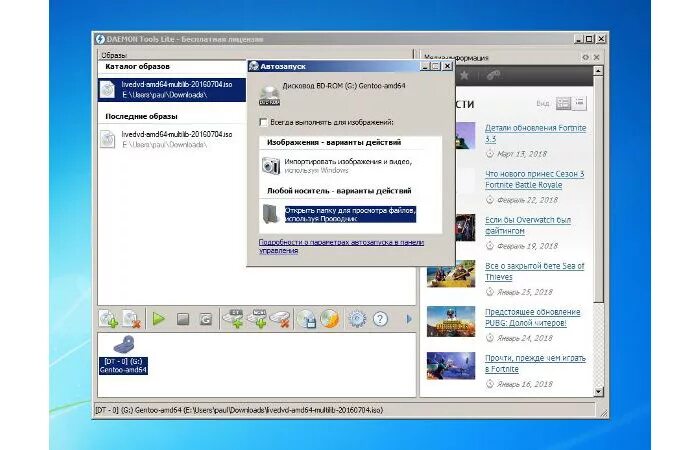Minimize the Автозапуск dialog

[x=425, y=66]
